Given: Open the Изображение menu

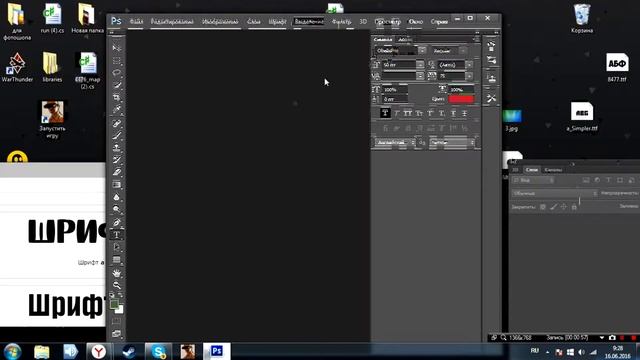Looking at the screenshot, I should [x=220, y=22].
